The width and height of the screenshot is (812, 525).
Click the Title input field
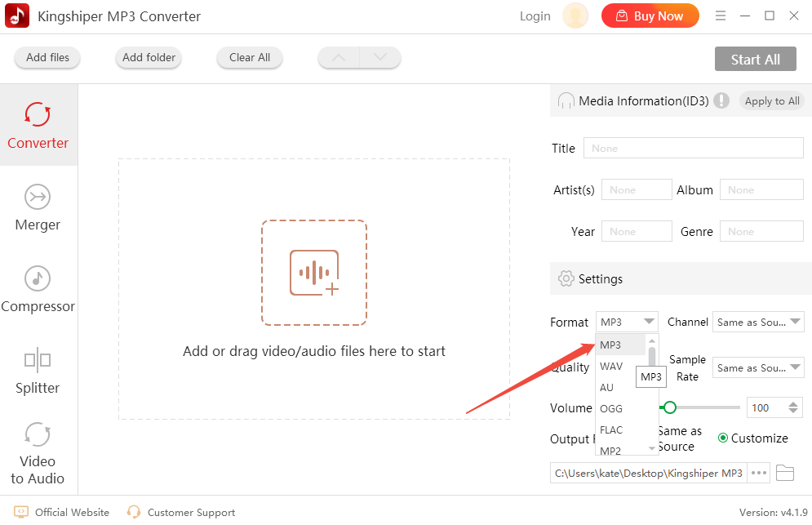click(694, 149)
